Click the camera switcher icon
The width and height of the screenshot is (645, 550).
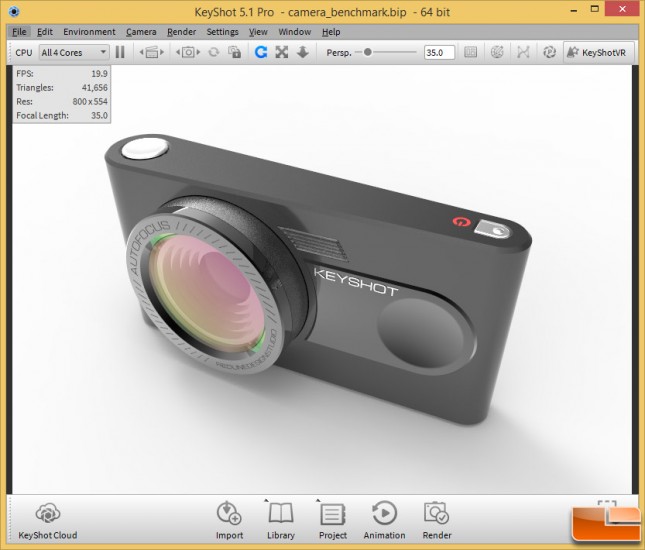click(188, 52)
